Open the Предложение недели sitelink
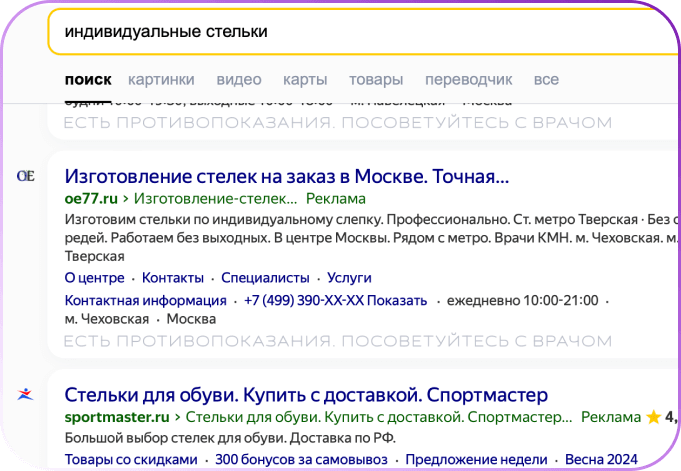Screen dimensions: 681x471 476,459
